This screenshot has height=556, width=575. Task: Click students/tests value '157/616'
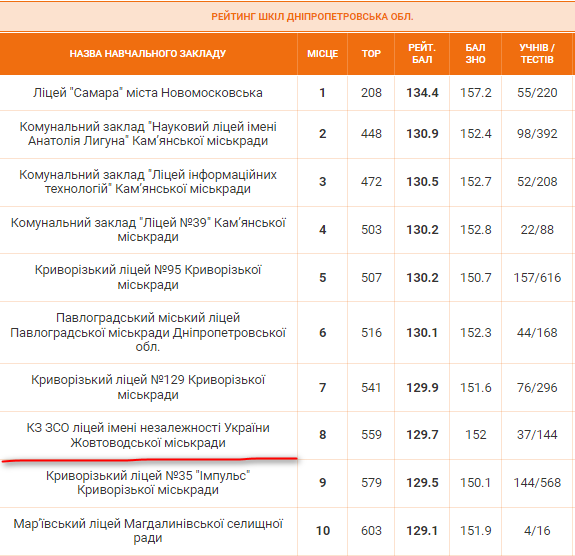tap(537, 278)
